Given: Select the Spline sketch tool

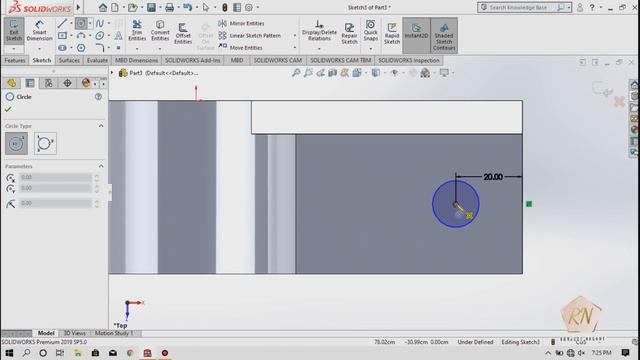Looking at the screenshot, I should tap(100, 23).
